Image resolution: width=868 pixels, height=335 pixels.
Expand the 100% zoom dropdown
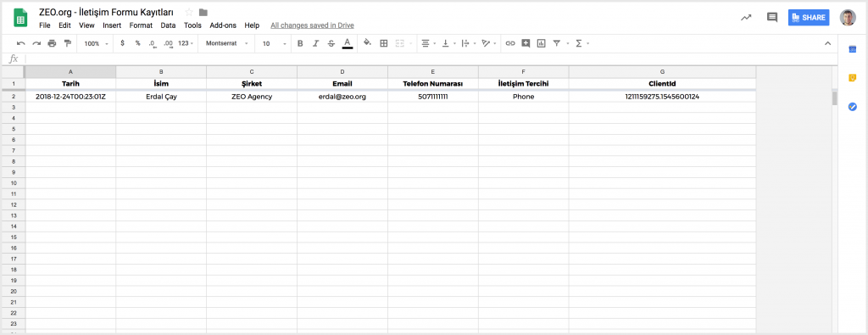pyautogui.click(x=97, y=43)
